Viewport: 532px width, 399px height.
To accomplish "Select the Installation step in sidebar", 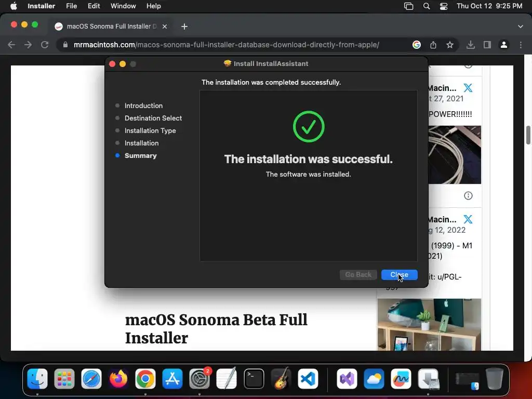I will click(141, 143).
